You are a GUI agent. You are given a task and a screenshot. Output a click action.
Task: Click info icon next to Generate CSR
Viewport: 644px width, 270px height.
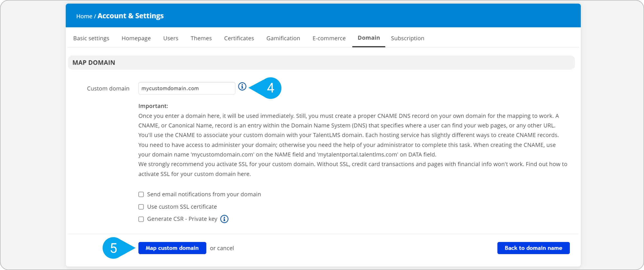click(224, 219)
